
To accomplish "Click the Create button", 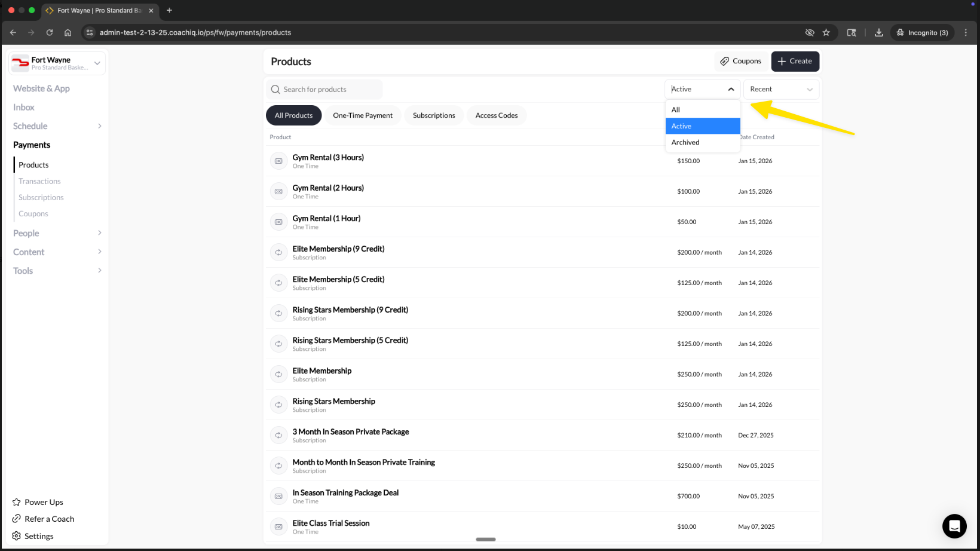I will tap(795, 61).
